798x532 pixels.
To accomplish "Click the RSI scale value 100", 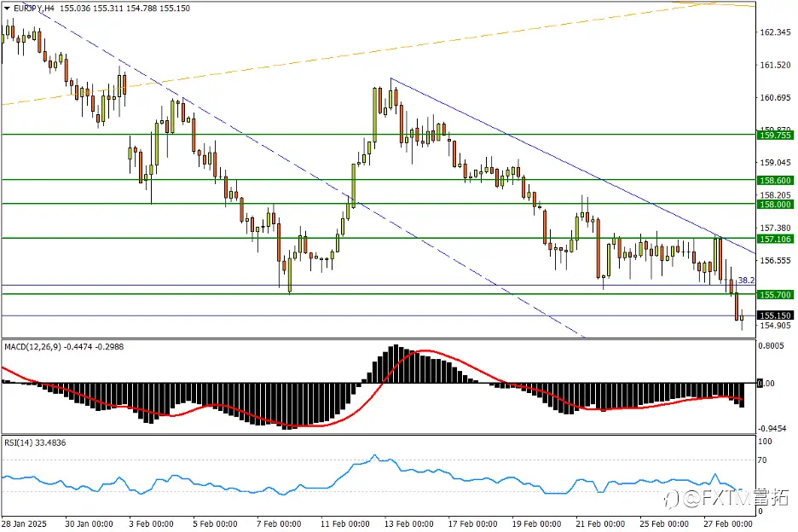I will pos(765,442).
